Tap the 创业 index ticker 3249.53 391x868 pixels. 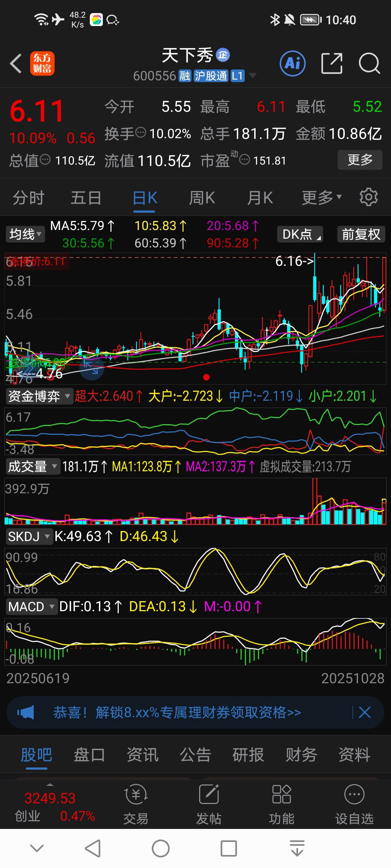click(54, 806)
